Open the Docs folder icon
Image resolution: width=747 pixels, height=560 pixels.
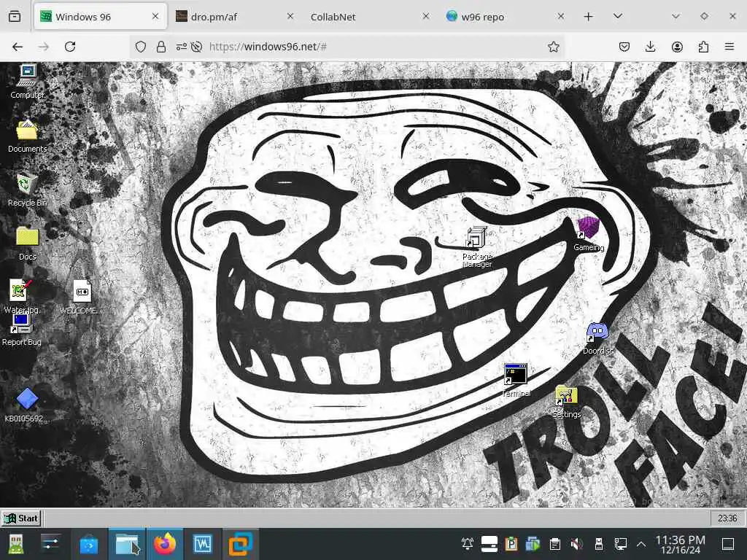coord(27,244)
